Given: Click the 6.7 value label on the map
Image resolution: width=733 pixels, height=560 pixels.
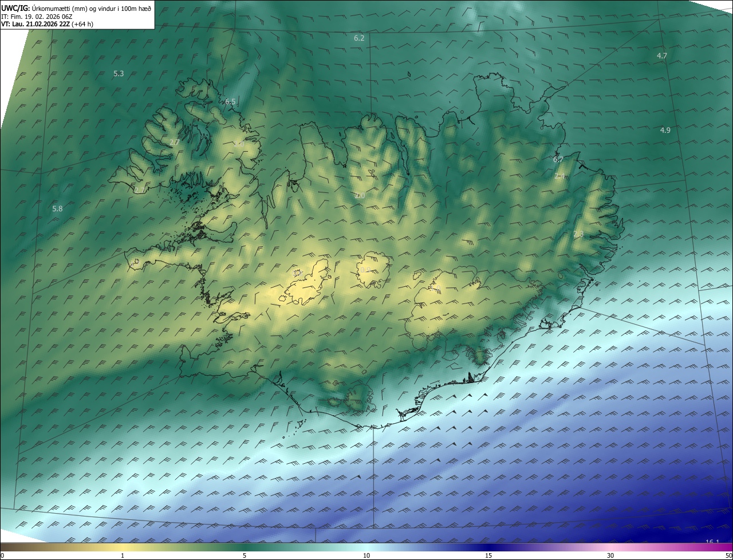Looking at the screenshot, I should coord(558,160).
